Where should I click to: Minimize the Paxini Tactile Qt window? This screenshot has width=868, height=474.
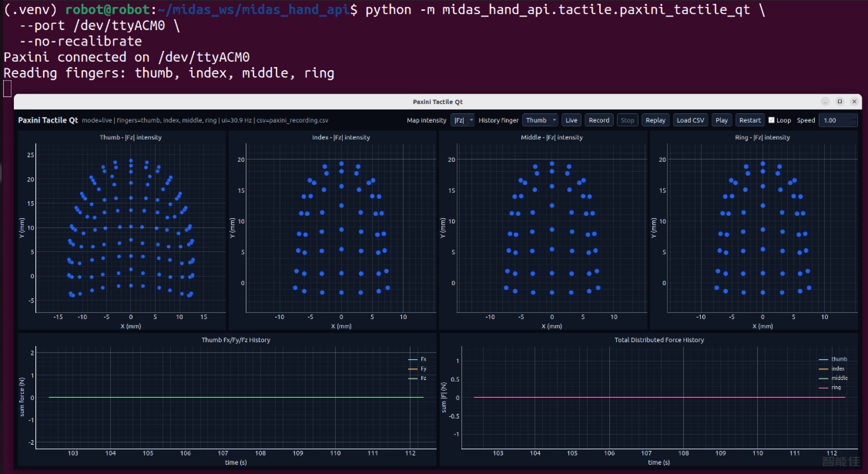tap(825, 102)
